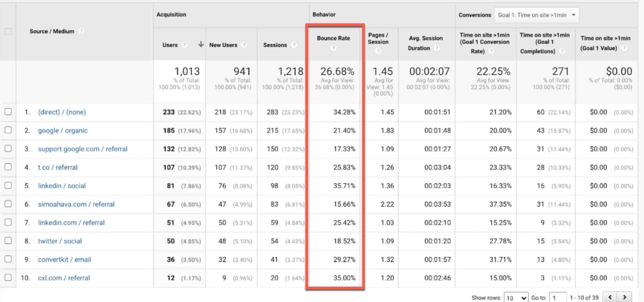This screenshot has height=302, width=644.
Task: Go to next page of results
Action: (625, 297)
